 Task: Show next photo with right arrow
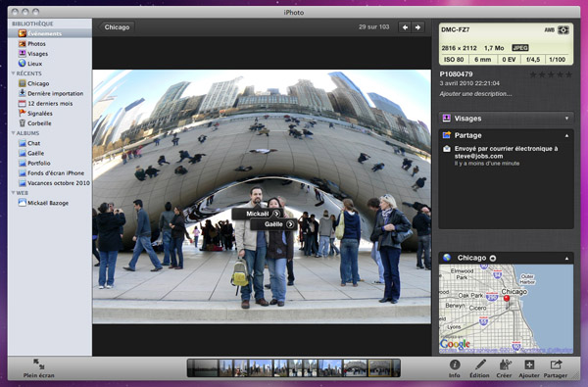pos(417,27)
